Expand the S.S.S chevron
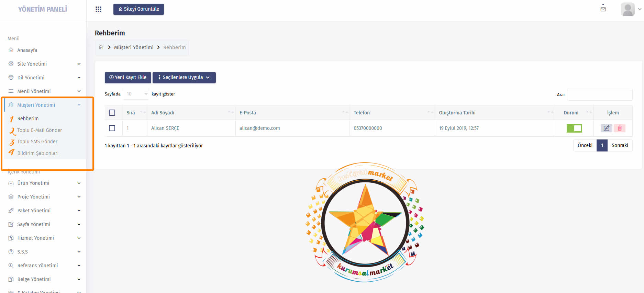The image size is (644, 293). click(79, 252)
